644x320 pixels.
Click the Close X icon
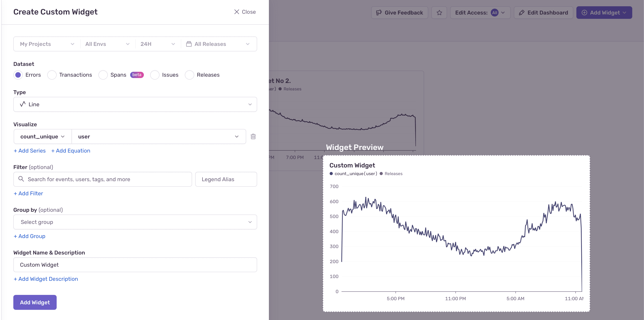tap(237, 12)
